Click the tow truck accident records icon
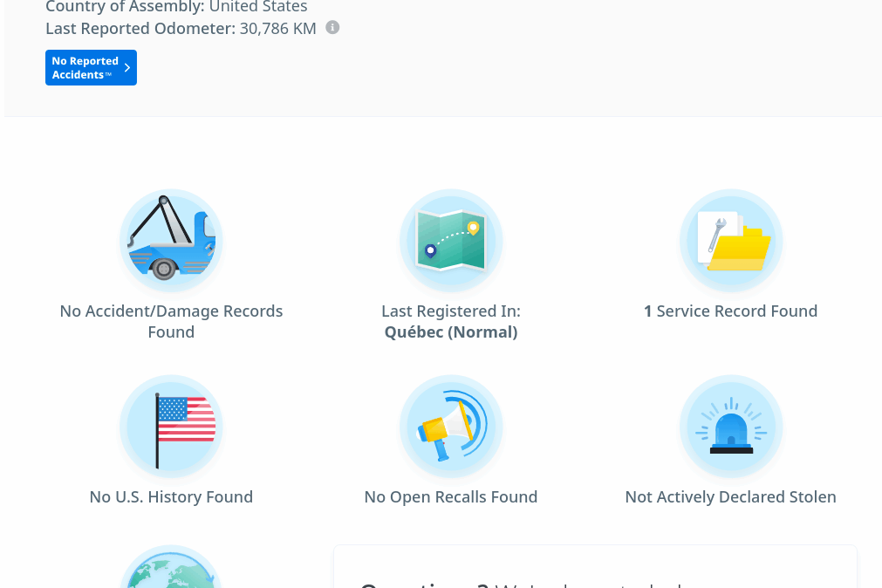Viewport: 882px width, 588px height. pos(171,241)
